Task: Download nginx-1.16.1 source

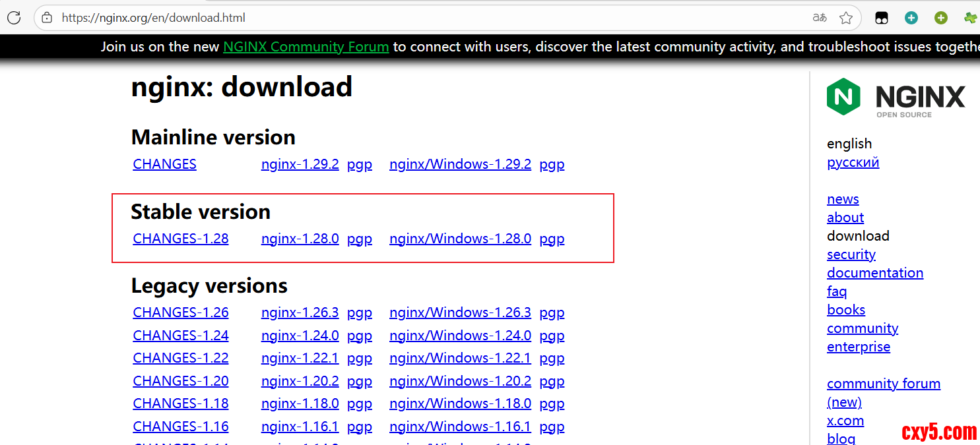Action: point(300,427)
